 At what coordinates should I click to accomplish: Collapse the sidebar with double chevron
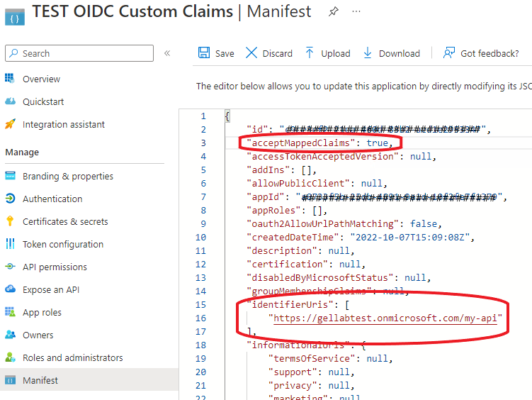click(167, 53)
